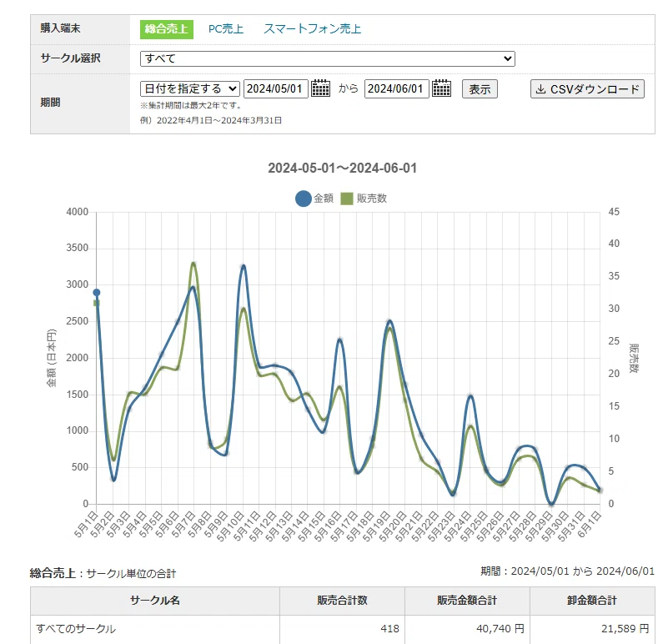Image resolution: width=668 pixels, height=644 pixels.
Task: Click the 表示 button
Action: [480, 89]
